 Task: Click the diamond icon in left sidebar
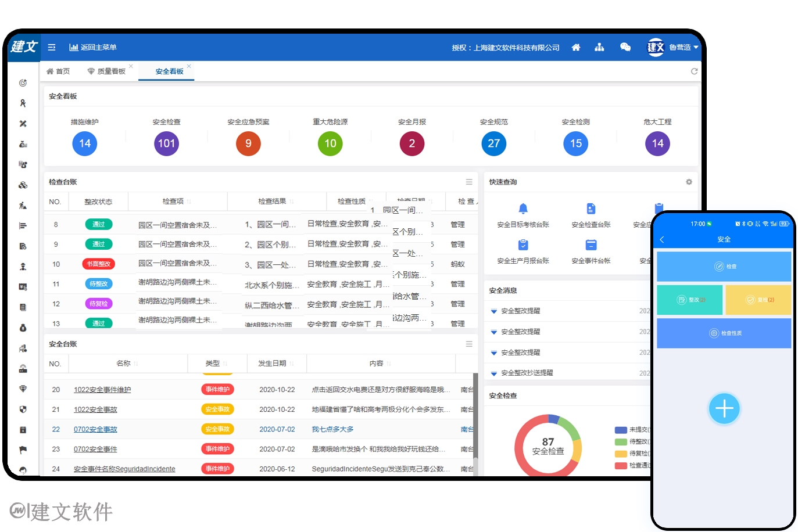point(23,389)
